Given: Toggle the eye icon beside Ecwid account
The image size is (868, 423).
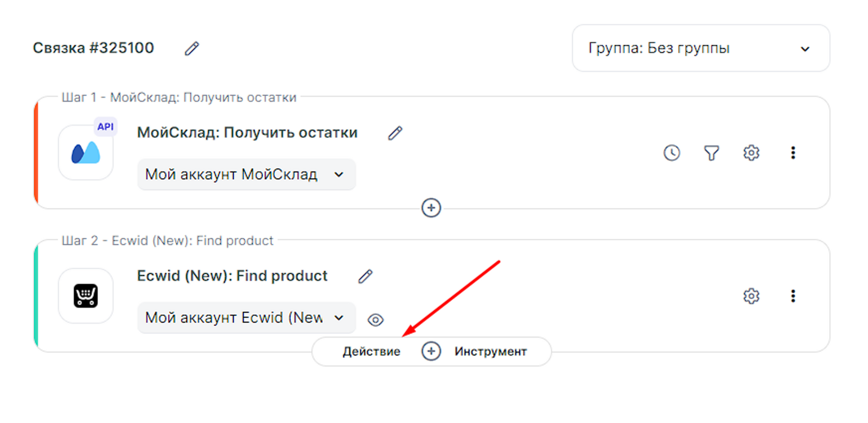Looking at the screenshot, I should pyautogui.click(x=375, y=320).
